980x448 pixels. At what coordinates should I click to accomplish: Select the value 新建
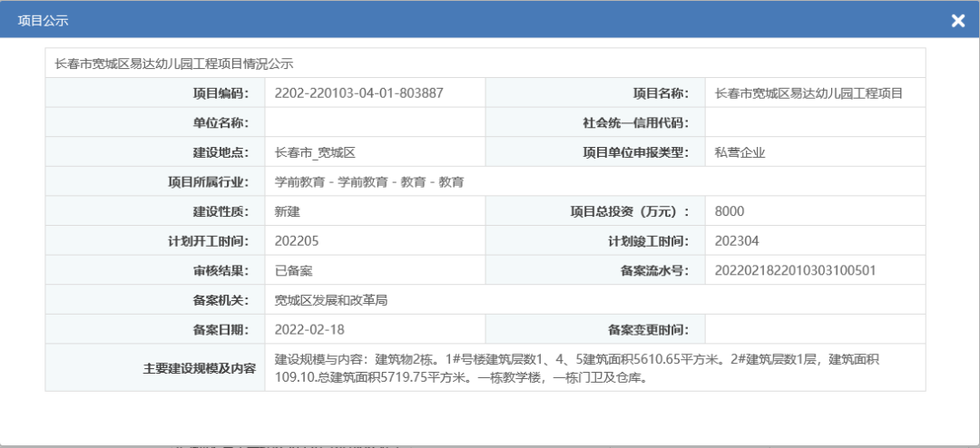[288, 211]
